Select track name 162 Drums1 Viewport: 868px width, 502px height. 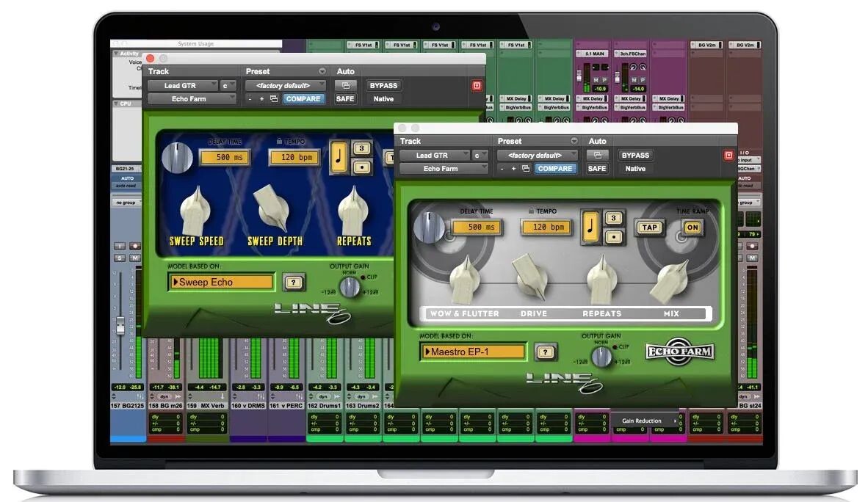pos(325,406)
